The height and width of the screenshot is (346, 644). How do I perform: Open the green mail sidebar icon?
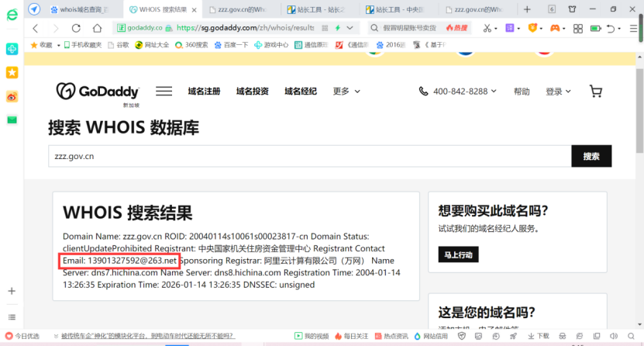[x=12, y=120]
